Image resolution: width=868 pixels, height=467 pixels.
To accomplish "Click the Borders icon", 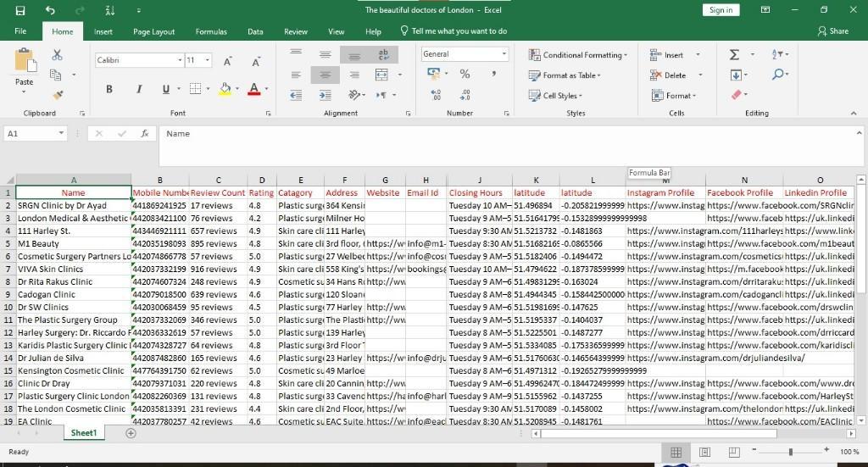I will point(196,88).
